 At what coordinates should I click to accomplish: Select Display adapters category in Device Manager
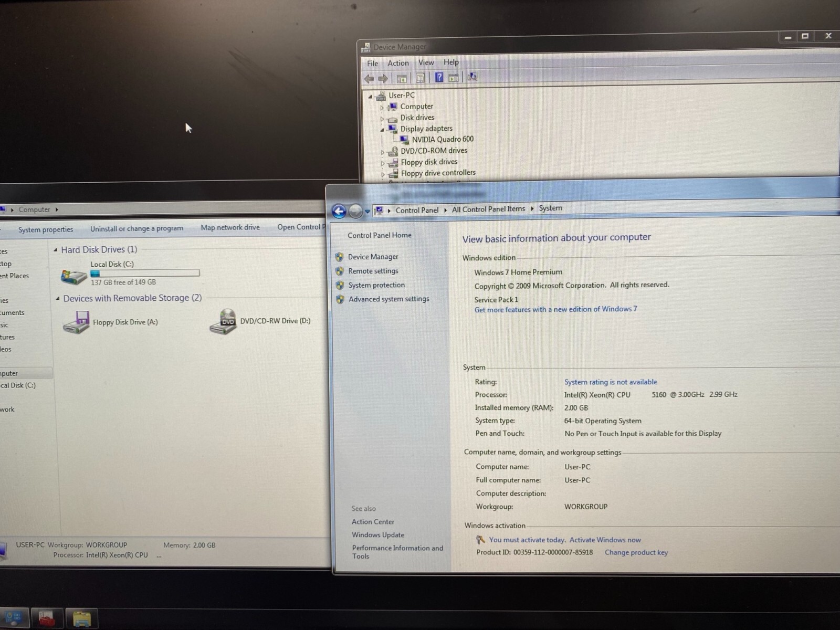point(426,128)
